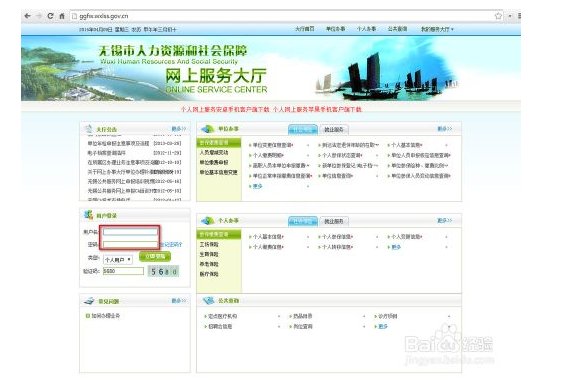The height and width of the screenshot is (388, 566).
Task: Open 个人办事 in top navigation
Action: [366, 29]
